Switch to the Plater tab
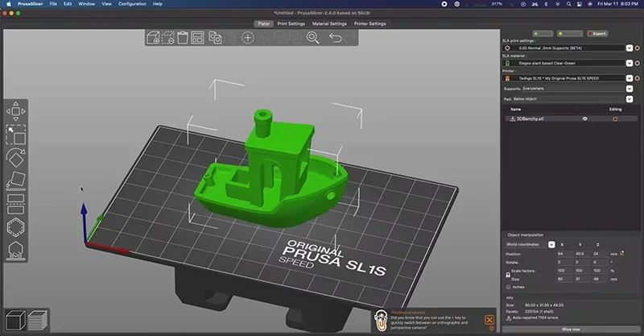Image resolution: width=644 pixels, height=336 pixels. (264, 24)
